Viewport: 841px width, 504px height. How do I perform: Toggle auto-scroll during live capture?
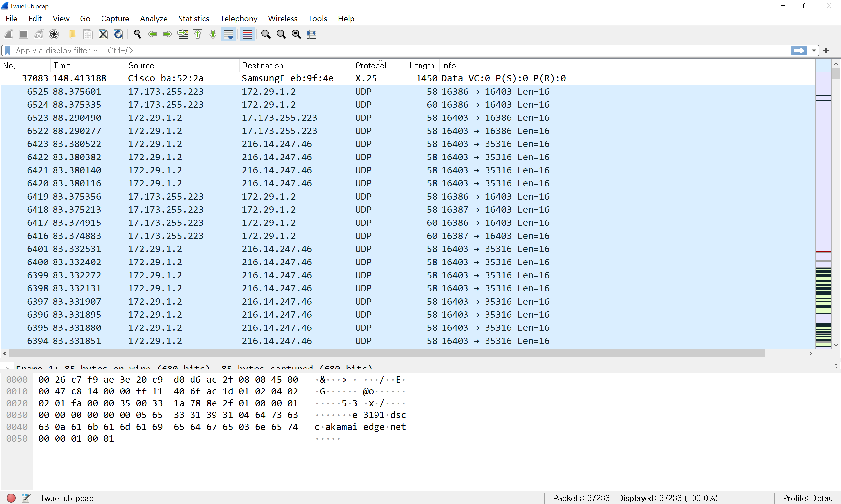[228, 34]
